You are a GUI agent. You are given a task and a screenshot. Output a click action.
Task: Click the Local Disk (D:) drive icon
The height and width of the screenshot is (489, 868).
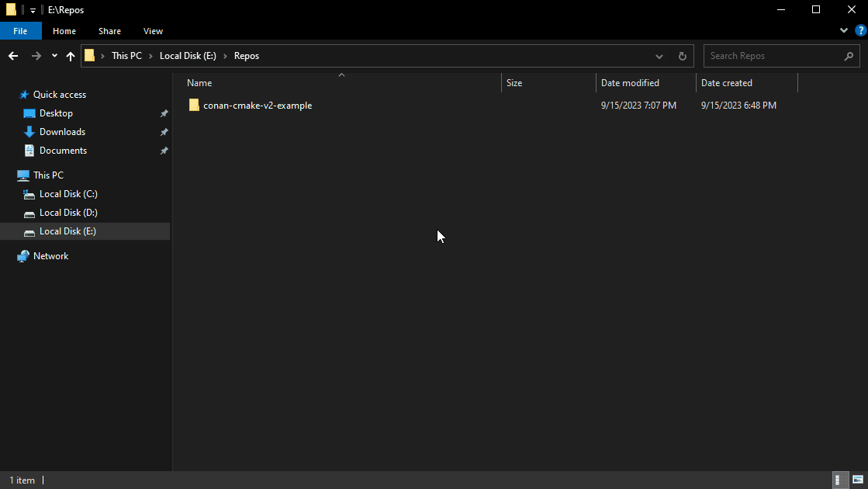[x=29, y=213]
